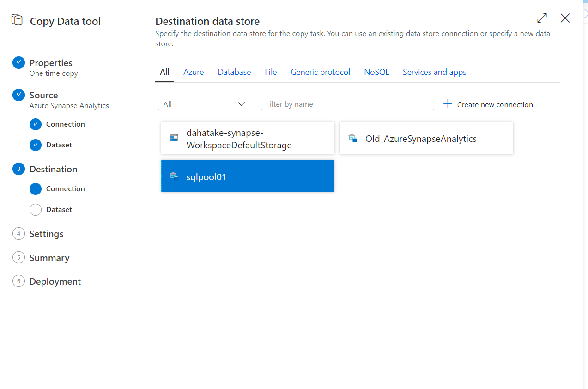Select dahatake-synapse-WorkspaceDefaultStorage connection
The width and height of the screenshot is (588, 389).
(x=248, y=138)
